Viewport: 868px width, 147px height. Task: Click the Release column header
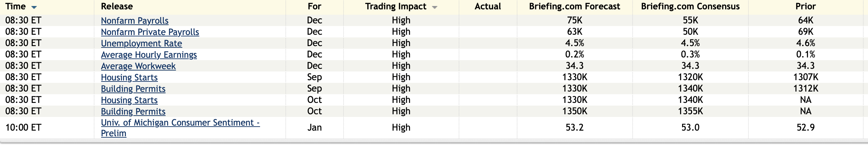coord(117,6)
